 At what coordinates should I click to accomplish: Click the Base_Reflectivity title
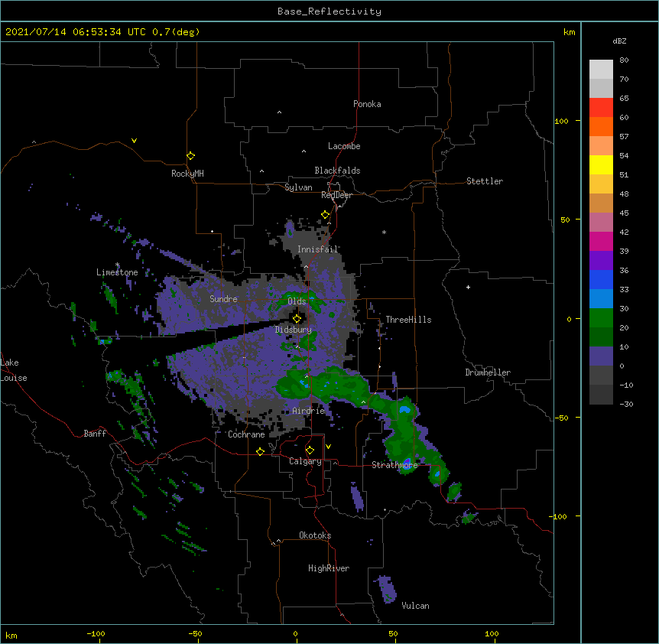click(329, 11)
